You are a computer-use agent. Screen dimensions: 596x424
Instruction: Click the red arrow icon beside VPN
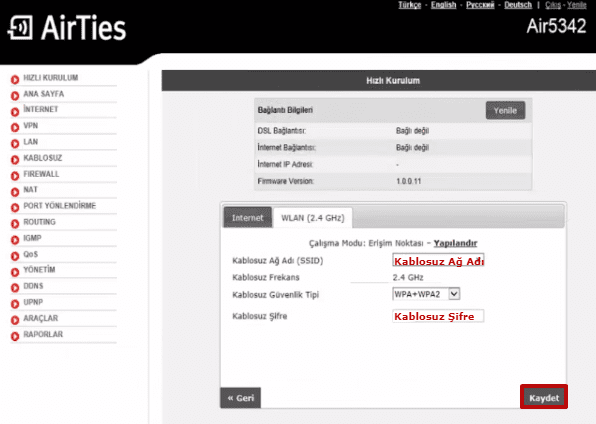coord(15,127)
